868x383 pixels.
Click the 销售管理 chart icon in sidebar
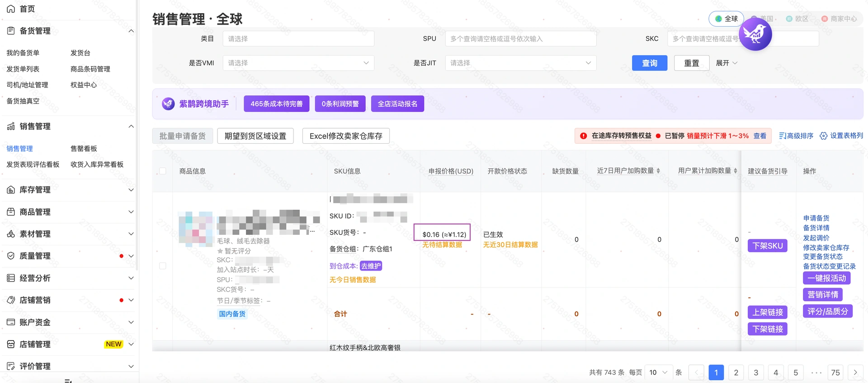pyautogui.click(x=11, y=126)
